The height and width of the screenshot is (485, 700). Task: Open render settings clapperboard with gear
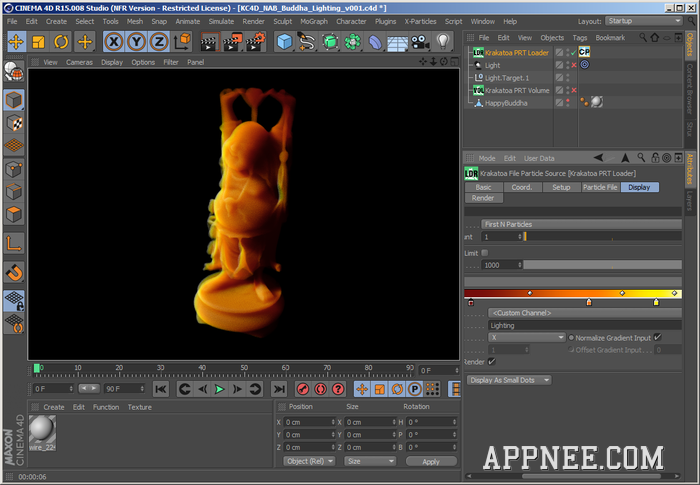(x=255, y=42)
